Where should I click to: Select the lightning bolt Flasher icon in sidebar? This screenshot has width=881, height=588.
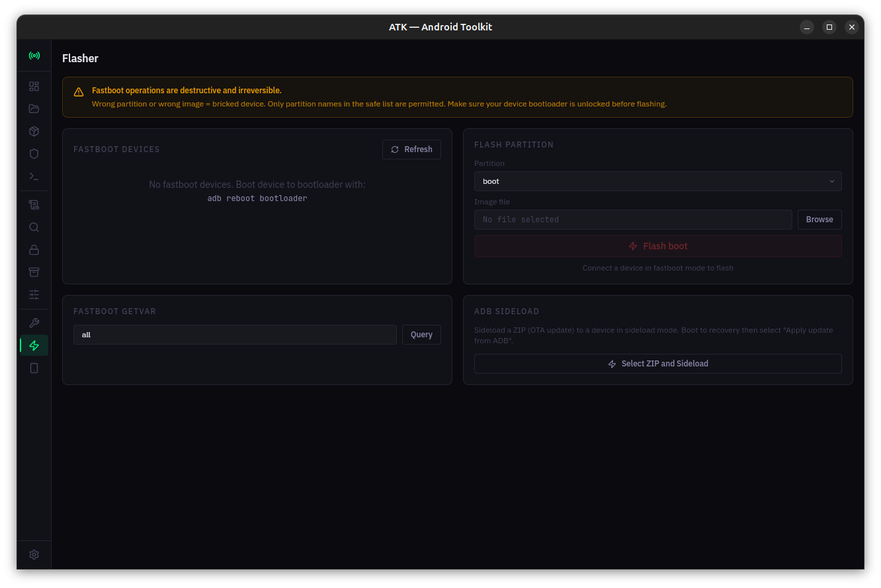[x=34, y=345]
